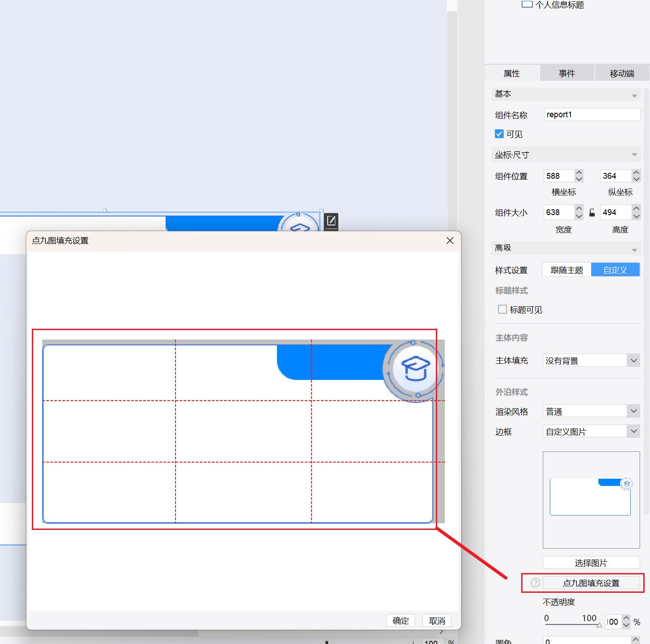Viewport: 650px width, 644px height.
Task: Increase the opacity percentage stepper
Action: pyautogui.click(x=626, y=618)
